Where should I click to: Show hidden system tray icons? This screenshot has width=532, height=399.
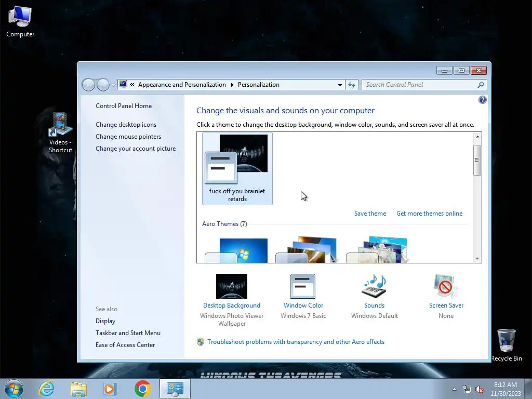point(454,389)
